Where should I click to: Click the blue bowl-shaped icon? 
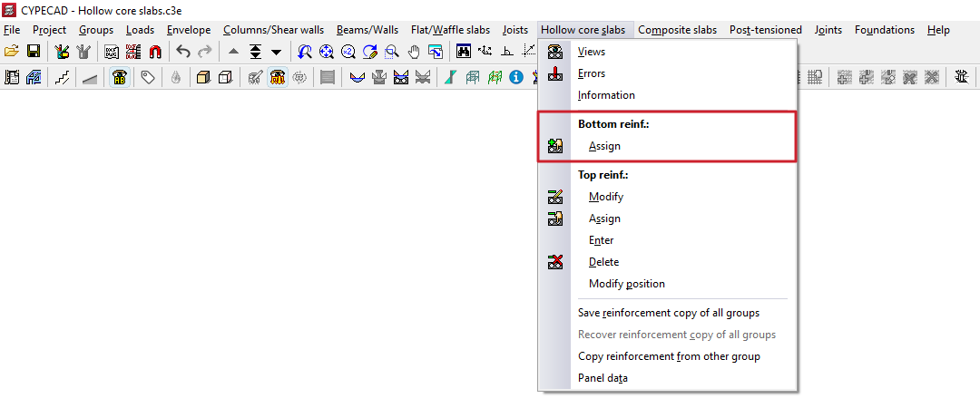click(x=358, y=77)
